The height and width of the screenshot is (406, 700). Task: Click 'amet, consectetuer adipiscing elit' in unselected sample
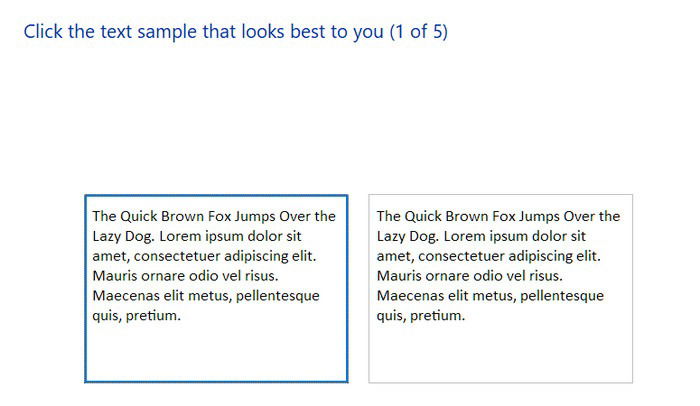coord(488,256)
